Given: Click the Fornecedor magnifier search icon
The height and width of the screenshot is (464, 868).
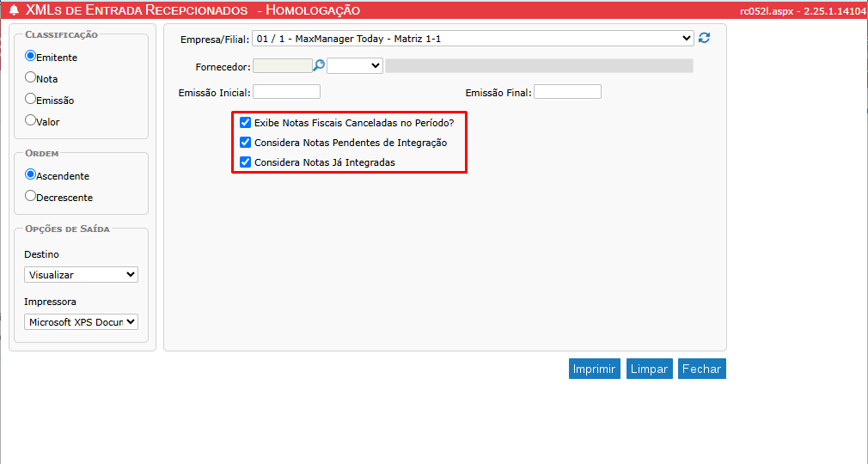Looking at the screenshot, I should pyautogui.click(x=319, y=65).
